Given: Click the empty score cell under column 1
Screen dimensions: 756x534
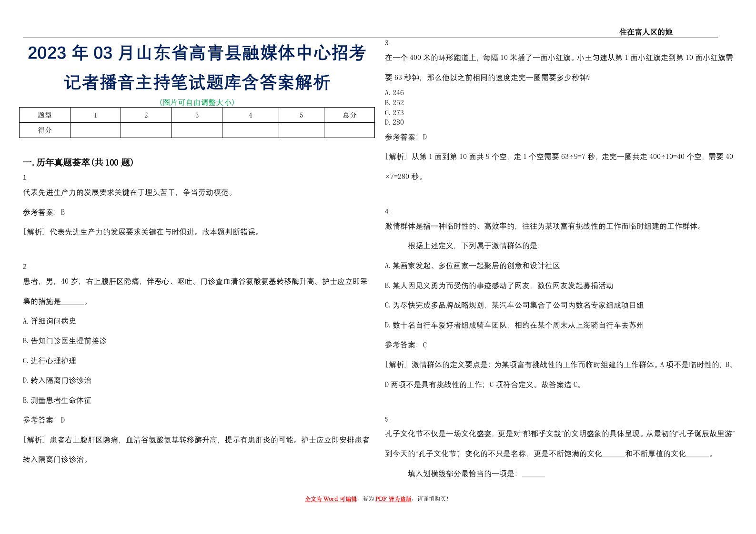Looking at the screenshot, I should coord(95,130).
